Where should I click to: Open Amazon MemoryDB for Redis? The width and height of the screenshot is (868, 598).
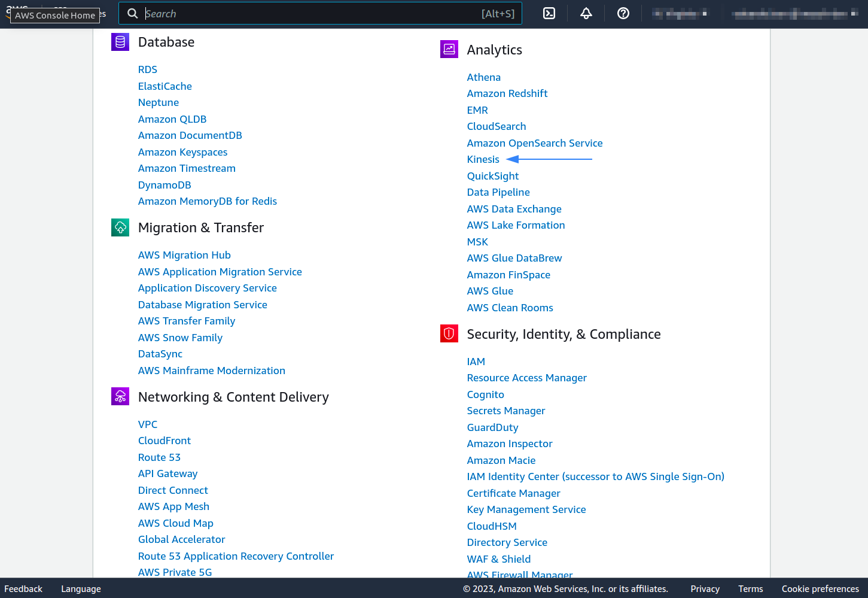[x=208, y=201]
